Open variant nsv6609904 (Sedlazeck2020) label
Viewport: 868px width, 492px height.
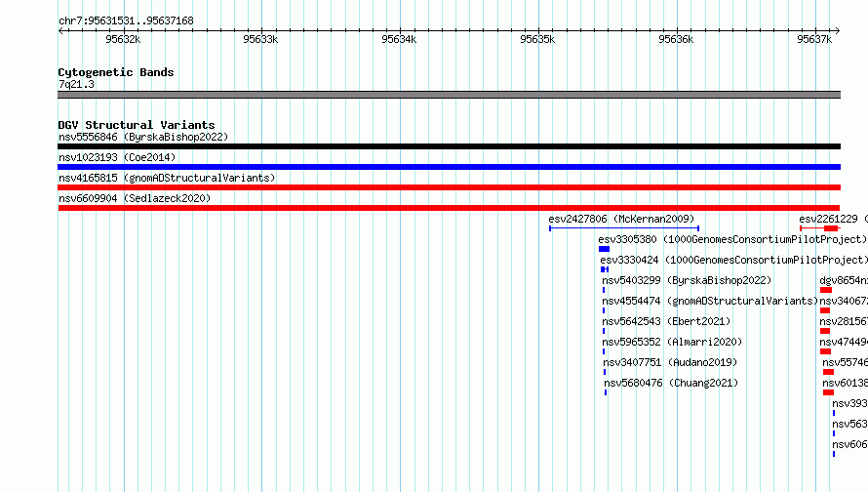[x=135, y=198]
